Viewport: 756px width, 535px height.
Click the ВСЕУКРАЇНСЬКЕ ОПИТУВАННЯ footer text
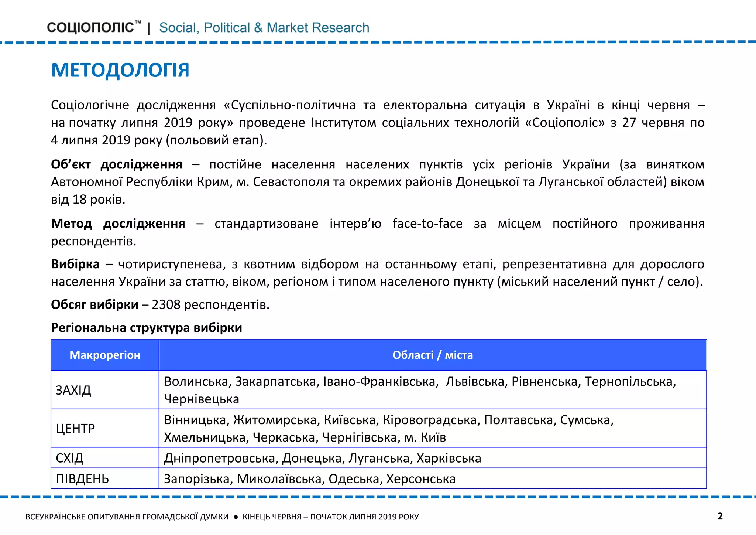(127, 517)
